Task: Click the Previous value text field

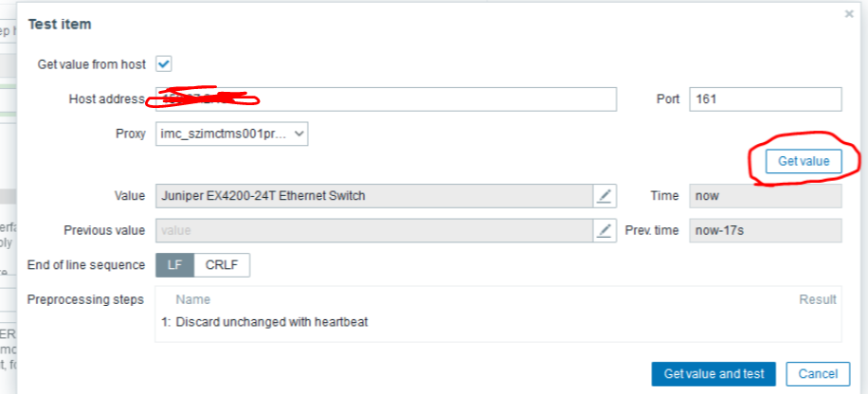Action: pyautogui.click(x=374, y=230)
